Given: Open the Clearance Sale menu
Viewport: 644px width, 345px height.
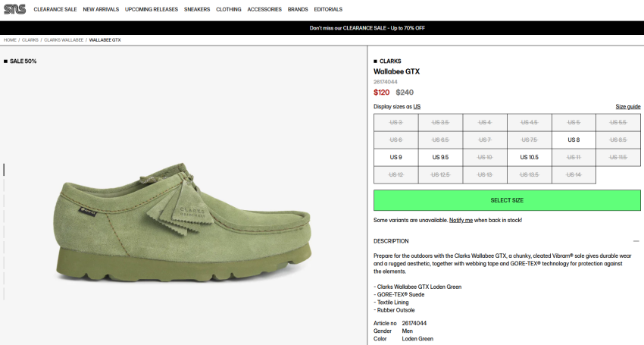Looking at the screenshot, I should click(55, 9).
